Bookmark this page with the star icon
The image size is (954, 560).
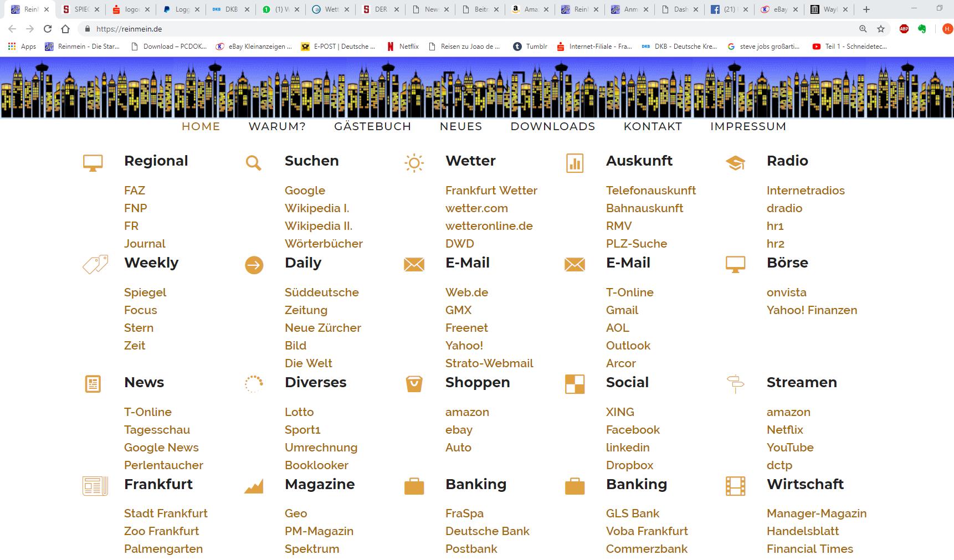[x=881, y=29]
